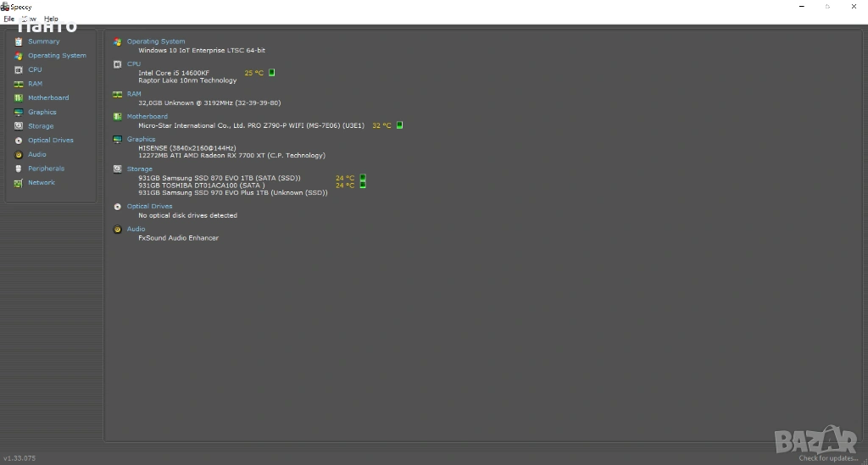868x465 pixels.
Task: Click disc icon beside Optical Drives heading
Action: 117,207
